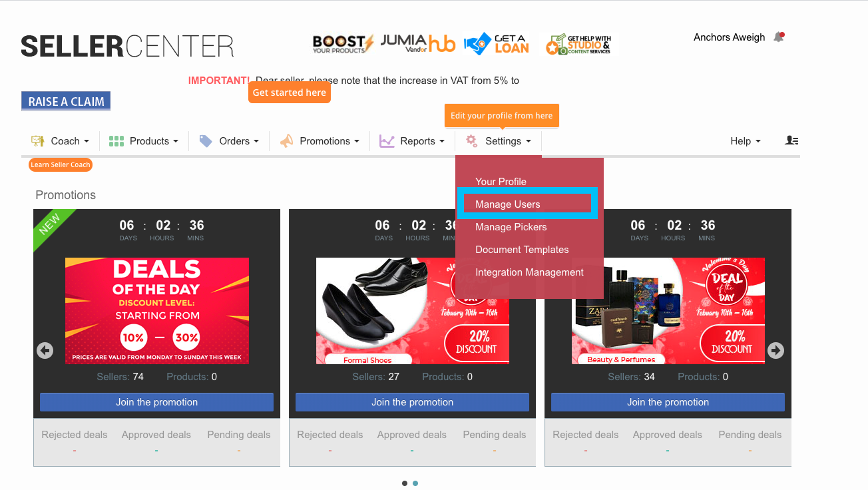The width and height of the screenshot is (868, 490).
Task: Click the Get a Loan banner icon
Action: [x=497, y=44]
